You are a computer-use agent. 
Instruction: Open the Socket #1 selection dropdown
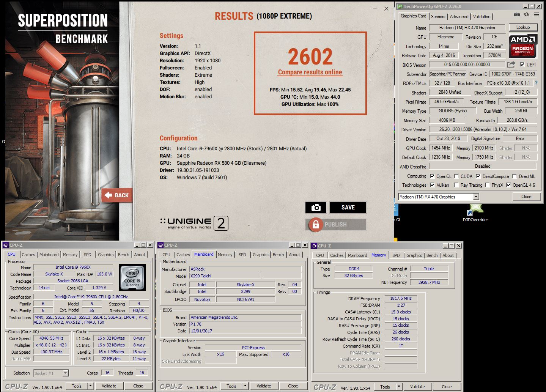(65, 373)
